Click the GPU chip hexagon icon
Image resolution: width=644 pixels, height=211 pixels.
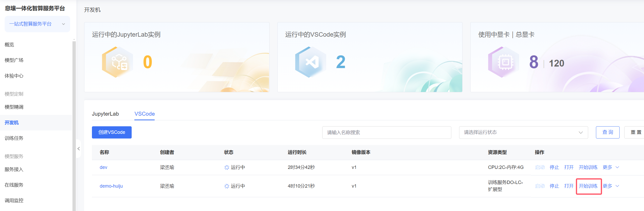[504, 62]
